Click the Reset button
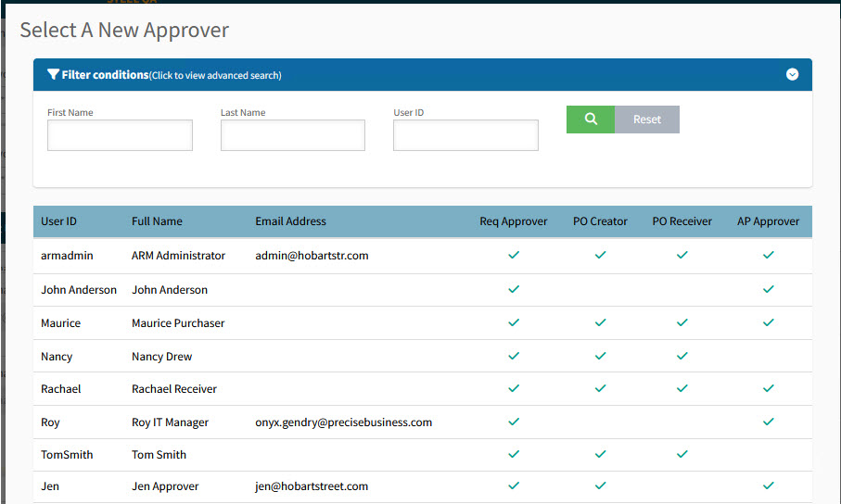 coord(647,120)
